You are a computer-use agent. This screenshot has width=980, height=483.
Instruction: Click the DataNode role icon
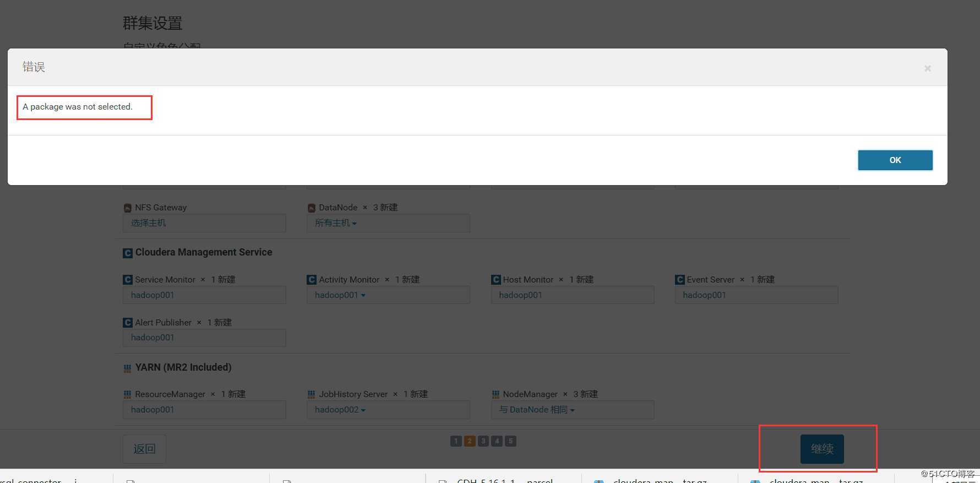312,208
